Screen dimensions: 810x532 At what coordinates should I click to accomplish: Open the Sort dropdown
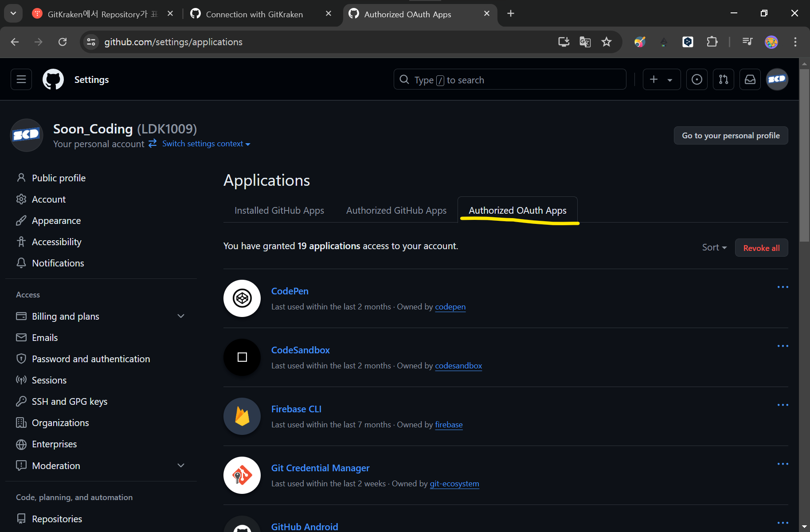714,247
